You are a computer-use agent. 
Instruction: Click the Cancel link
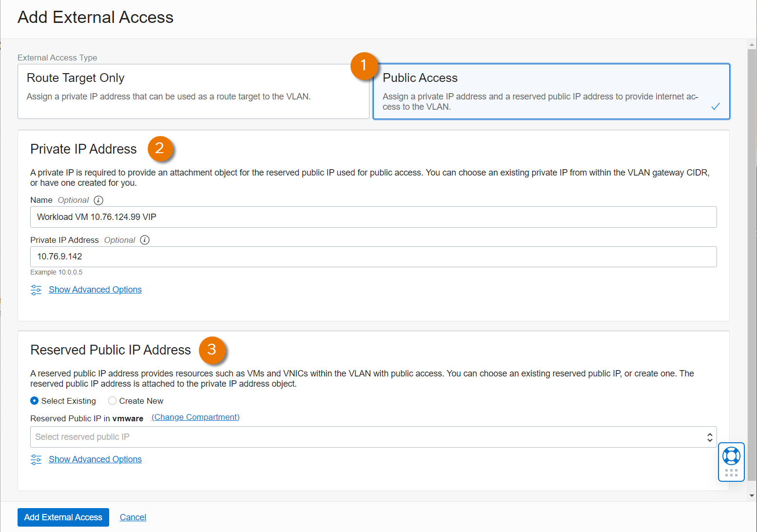pyautogui.click(x=133, y=517)
